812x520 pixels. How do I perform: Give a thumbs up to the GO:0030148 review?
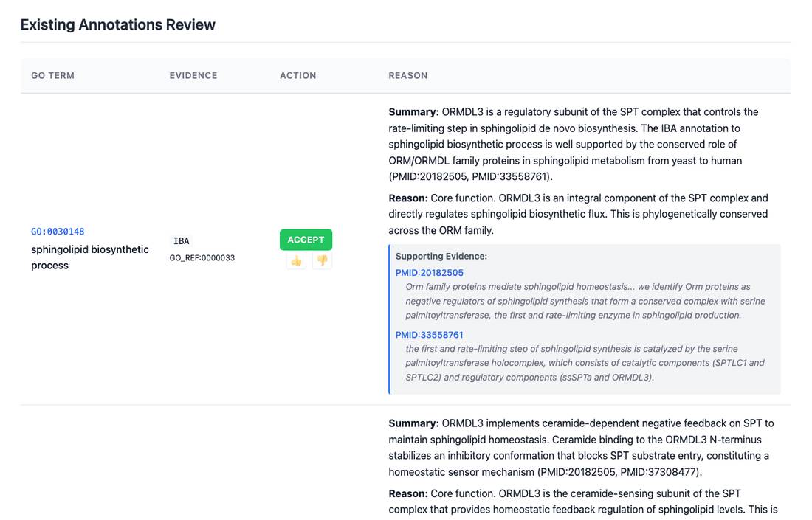click(296, 261)
